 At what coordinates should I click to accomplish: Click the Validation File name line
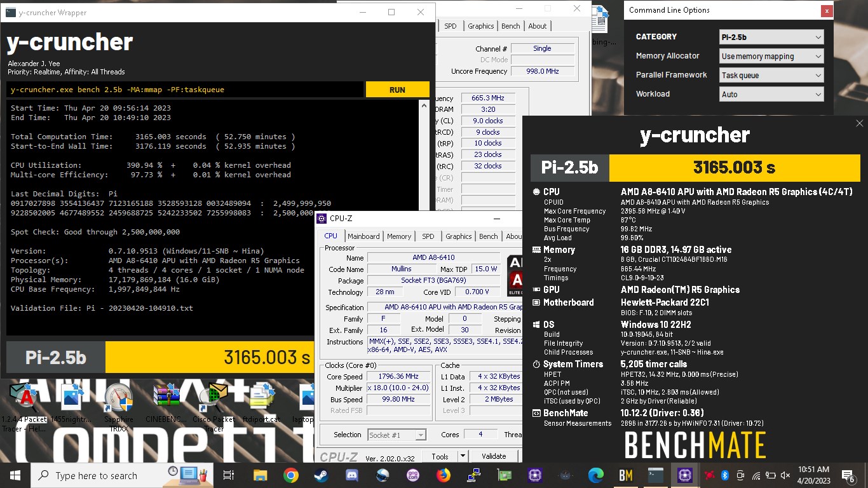pos(102,308)
